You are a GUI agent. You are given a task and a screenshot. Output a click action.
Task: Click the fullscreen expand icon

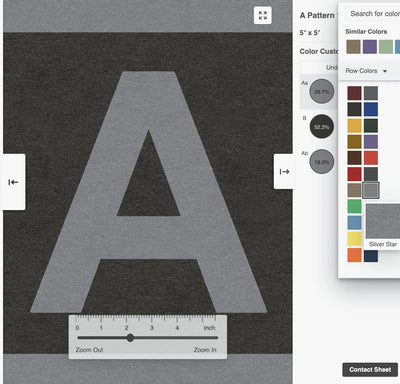263,15
